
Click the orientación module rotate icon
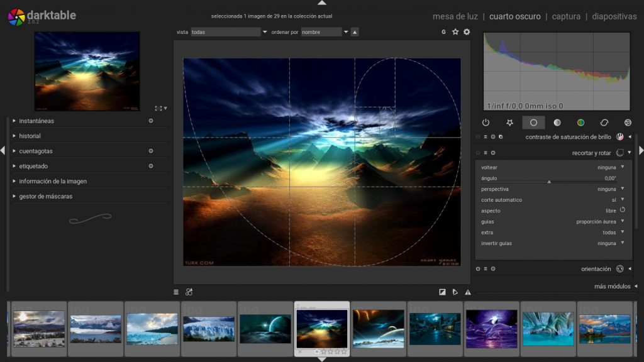[619, 269]
